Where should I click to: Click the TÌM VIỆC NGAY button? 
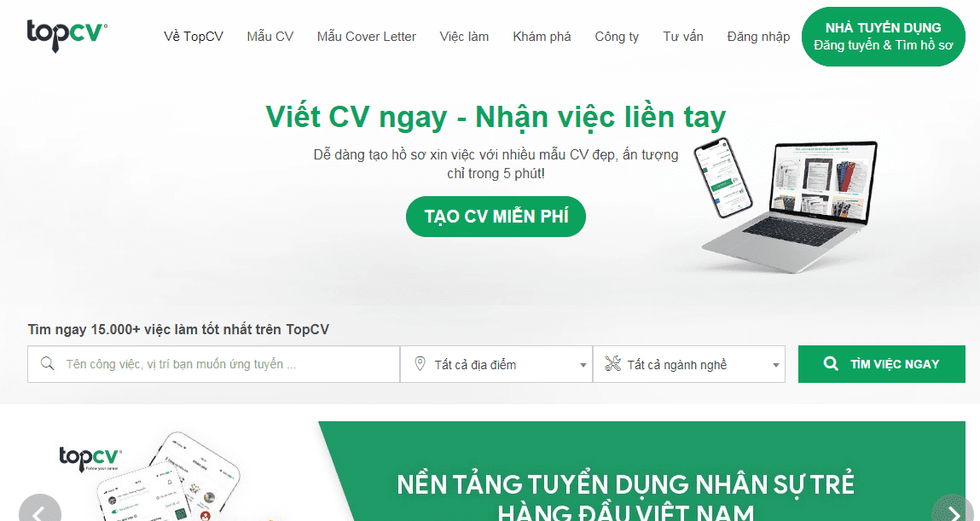881,364
